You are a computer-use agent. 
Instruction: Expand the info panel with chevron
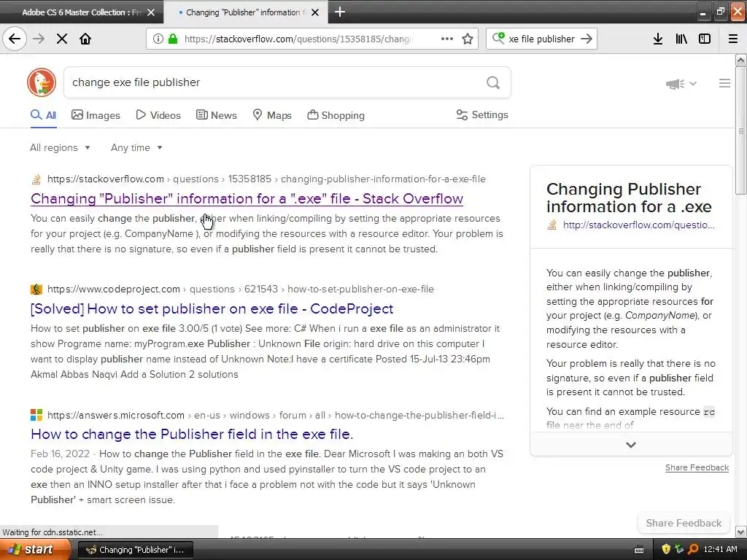point(631,445)
